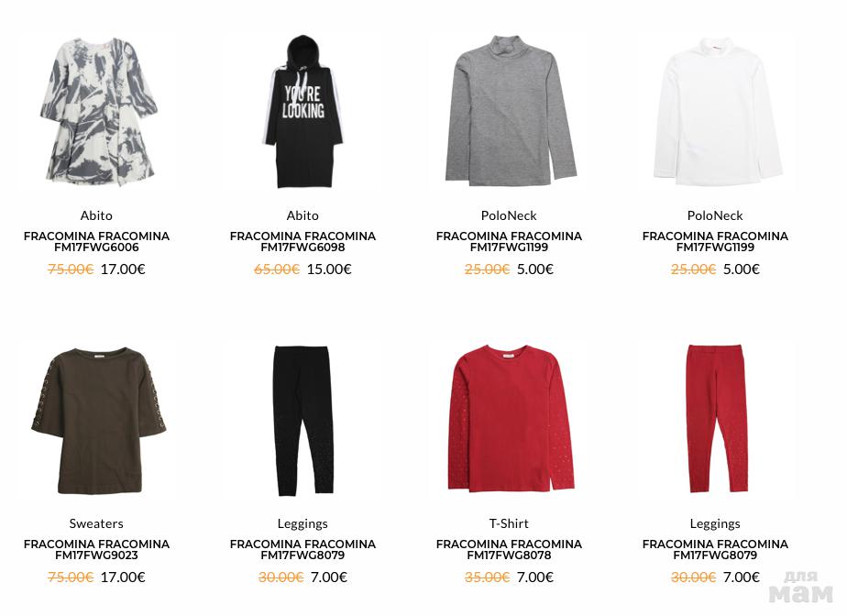Open the Fracomina FM17FWG8078 product link
The width and height of the screenshot is (847, 616).
509,549
